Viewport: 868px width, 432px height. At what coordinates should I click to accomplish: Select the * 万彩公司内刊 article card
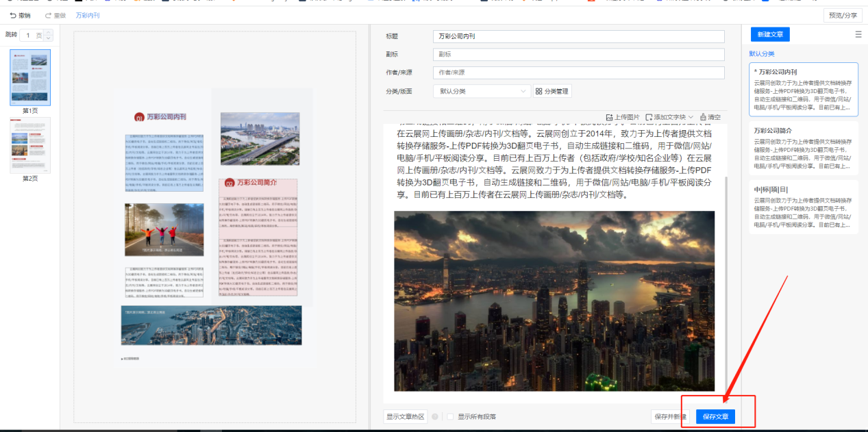(804, 90)
